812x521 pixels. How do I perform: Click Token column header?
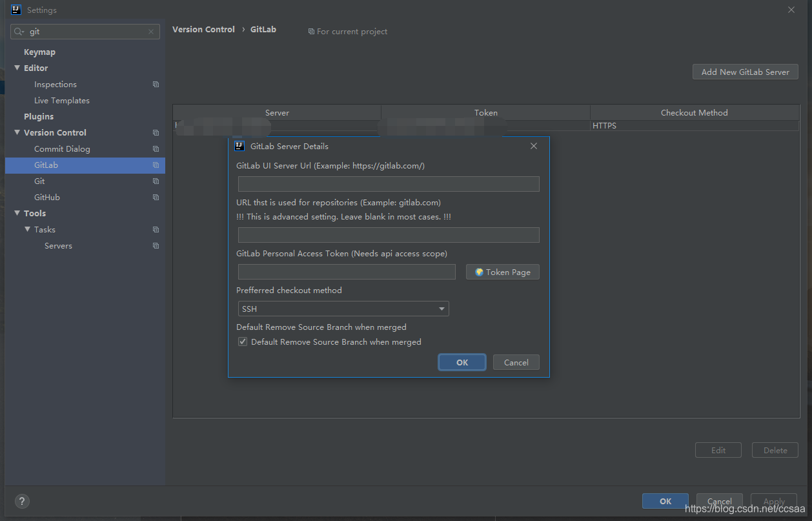[486, 112]
